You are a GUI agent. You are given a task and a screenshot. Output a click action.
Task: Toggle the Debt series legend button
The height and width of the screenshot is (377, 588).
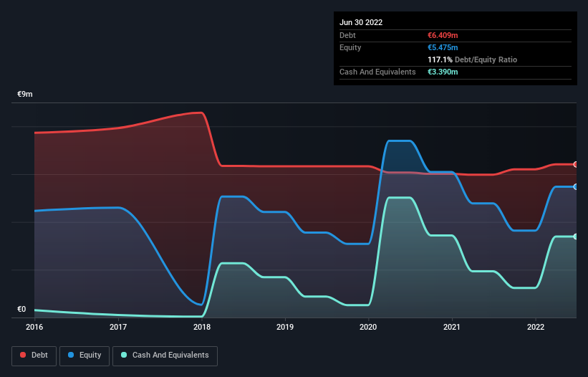point(34,355)
